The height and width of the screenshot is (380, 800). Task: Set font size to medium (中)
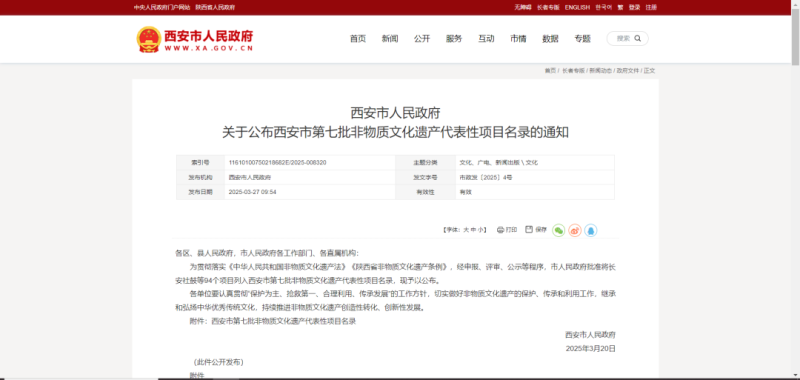(x=473, y=230)
